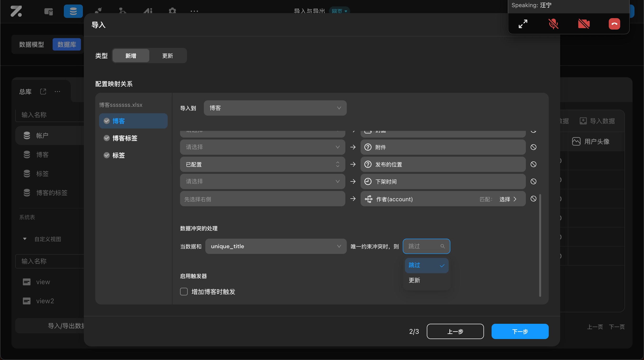This screenshot has height=360, width=644.
Task: Enable 增加博客时触发 checkbox
Action: pyautogui.click(x=184, y=292)
